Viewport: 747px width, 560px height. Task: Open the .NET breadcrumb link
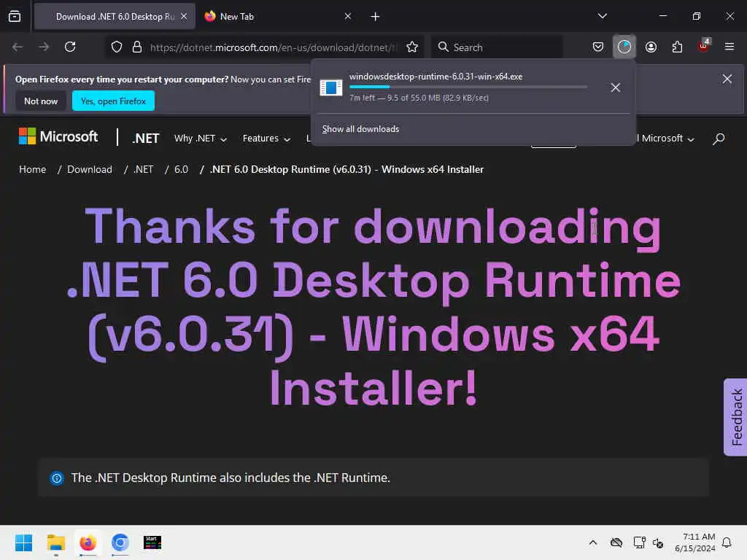tap(144, 169)
